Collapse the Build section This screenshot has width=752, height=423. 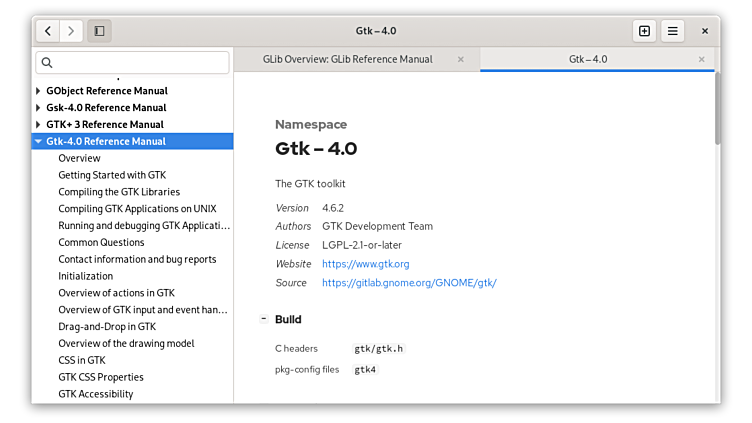click(x=264, y=319)
